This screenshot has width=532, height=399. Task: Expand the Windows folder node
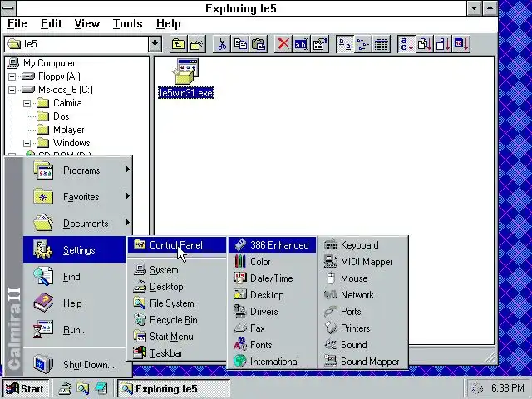27,143
